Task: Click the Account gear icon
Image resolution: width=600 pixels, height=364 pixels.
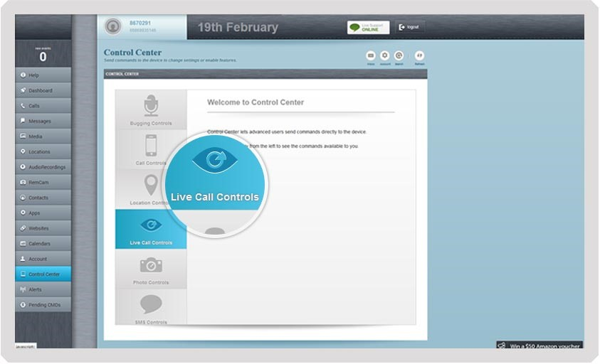Action: [385, 55]
